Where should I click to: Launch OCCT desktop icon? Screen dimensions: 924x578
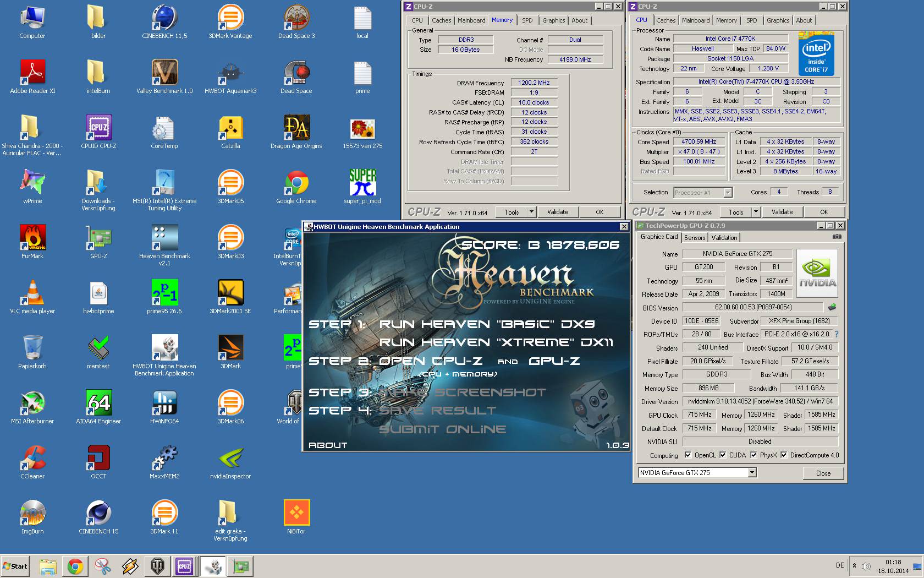[x=98, y=462]
